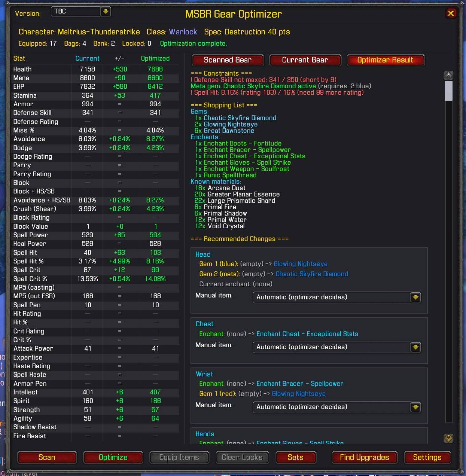
Task: Open the Wrist manual item dropdown arrow
Action: tap(415, 407)
